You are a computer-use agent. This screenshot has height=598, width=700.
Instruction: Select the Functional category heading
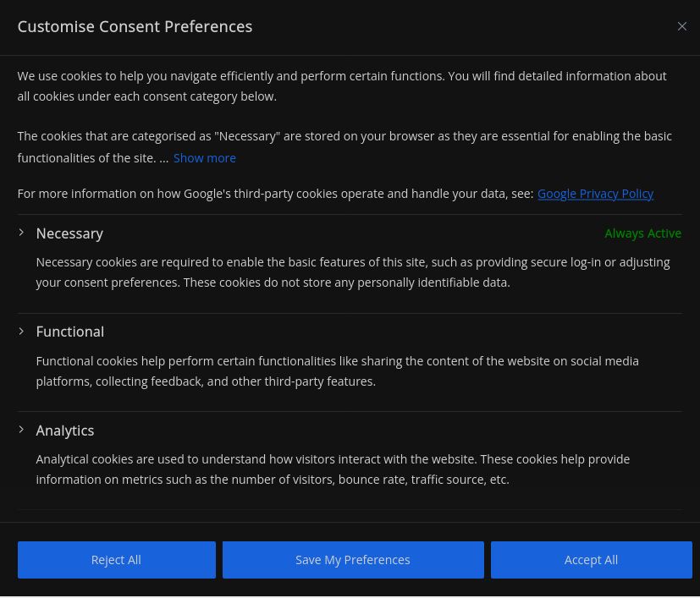tap(70, 332)
